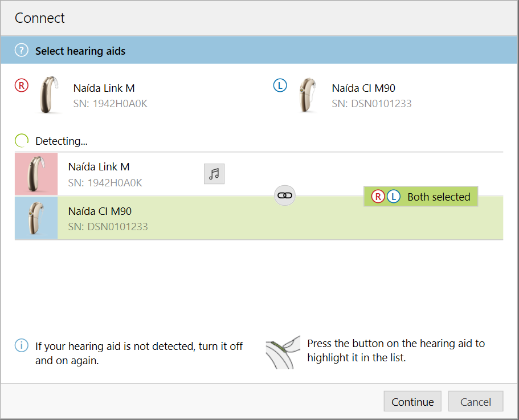Click the Both selected indicator
Viewport: 519px width, 420px height.
tap(420, 196)
